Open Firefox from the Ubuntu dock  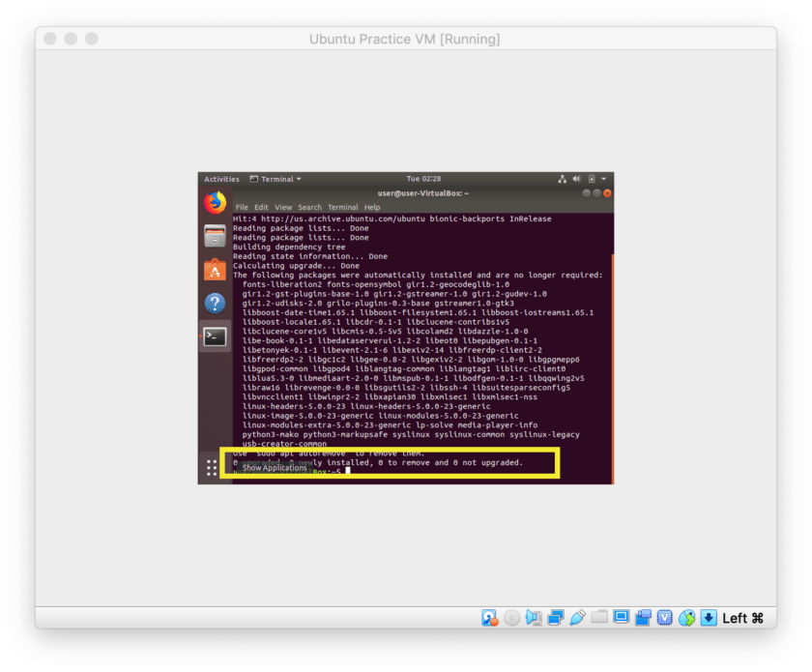215,203
